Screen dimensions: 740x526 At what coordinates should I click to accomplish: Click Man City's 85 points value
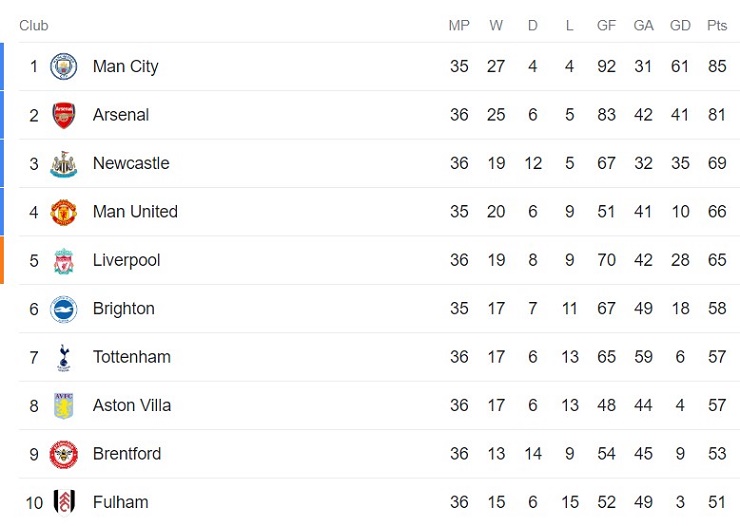click(x=716, y=67)
